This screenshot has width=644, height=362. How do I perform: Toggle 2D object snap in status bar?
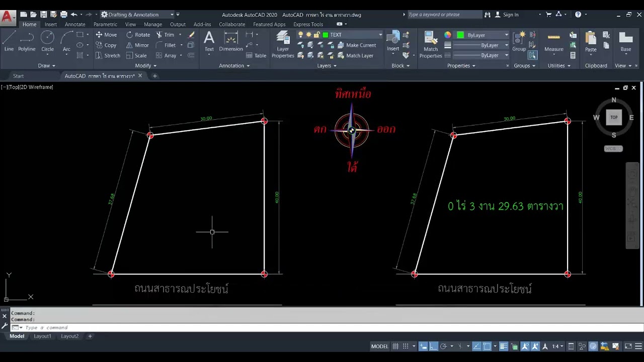[x=487, y=346]
